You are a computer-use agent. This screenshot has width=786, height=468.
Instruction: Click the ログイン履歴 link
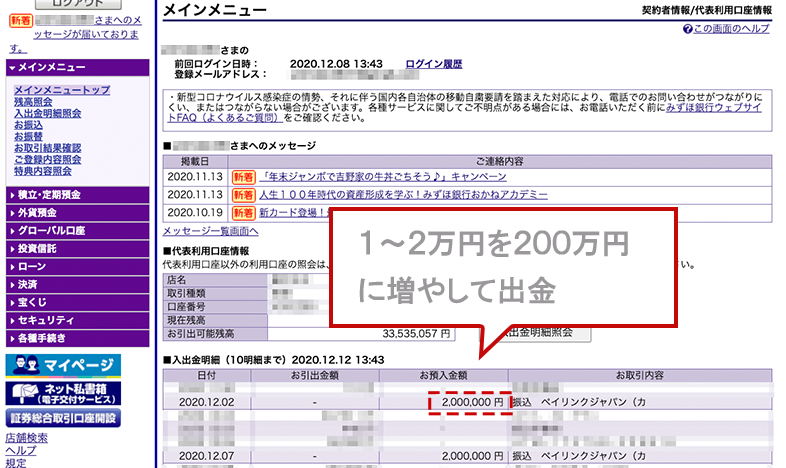click(x=434, y=64)
